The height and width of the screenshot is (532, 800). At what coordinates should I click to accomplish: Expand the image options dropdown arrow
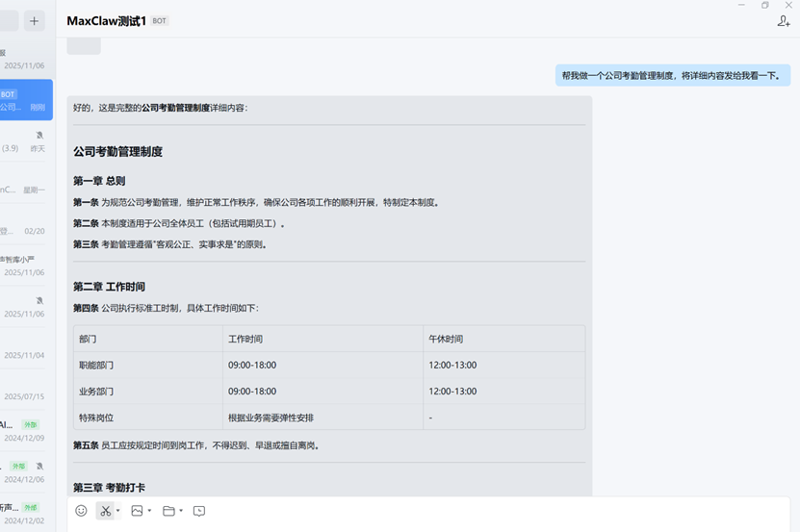coord(149,512)
